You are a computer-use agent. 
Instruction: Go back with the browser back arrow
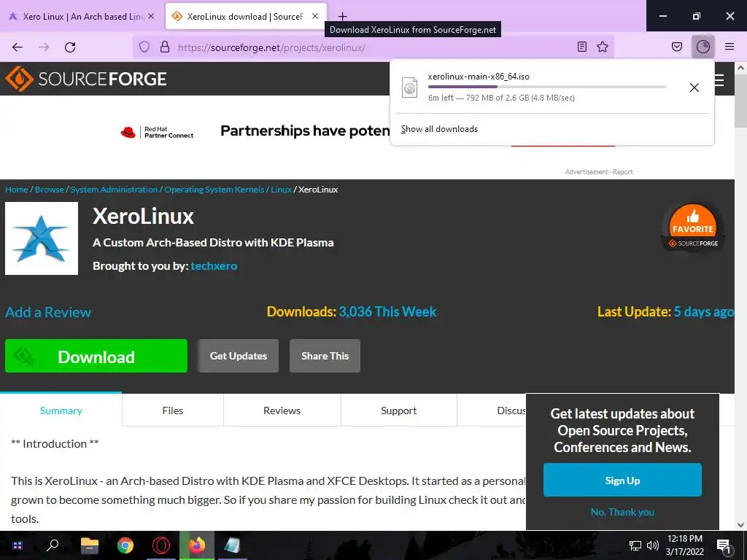click(x=18, y=47)
